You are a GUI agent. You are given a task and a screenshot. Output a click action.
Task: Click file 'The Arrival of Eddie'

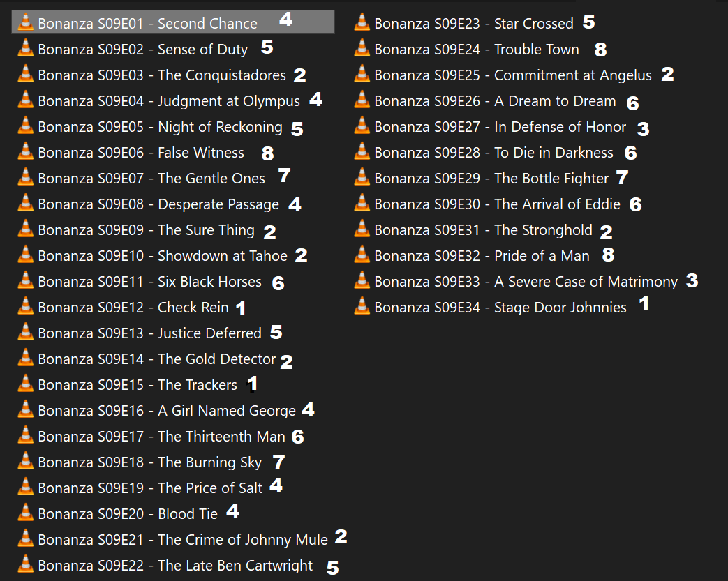coord(557,204)
